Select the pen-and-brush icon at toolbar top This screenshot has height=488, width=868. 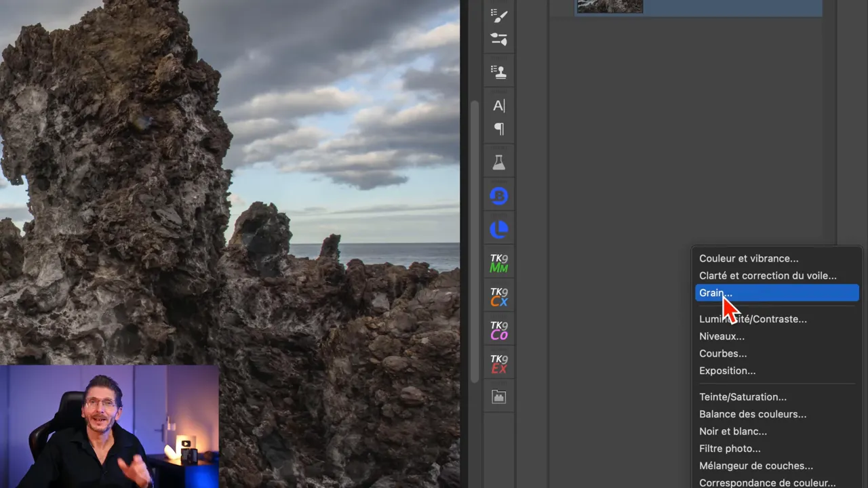[498, 15]
